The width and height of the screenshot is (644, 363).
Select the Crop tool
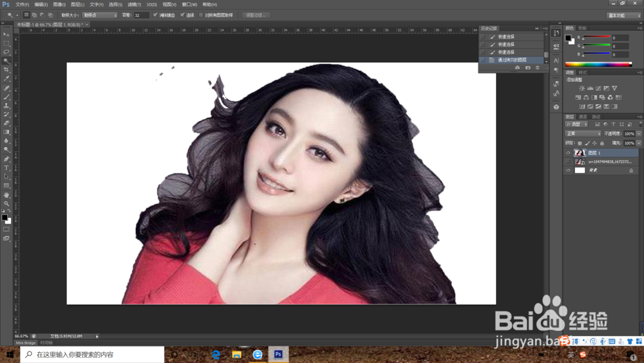(x=6, y=70)
